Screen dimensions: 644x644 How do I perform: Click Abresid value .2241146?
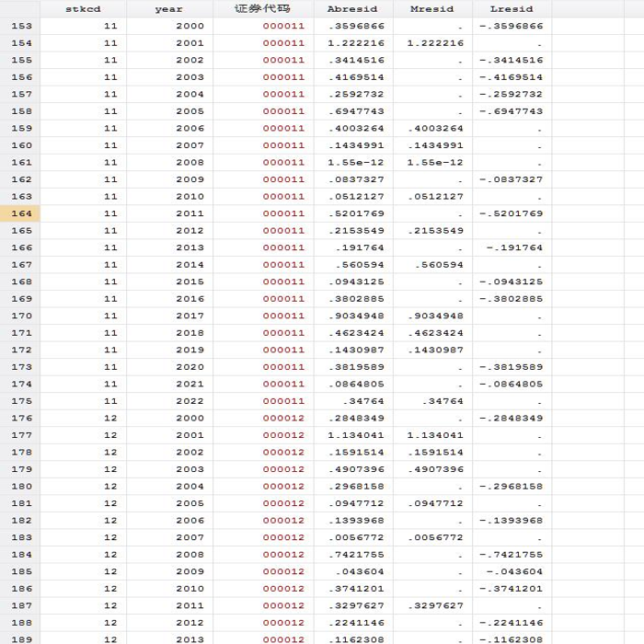tap(357, 623)
